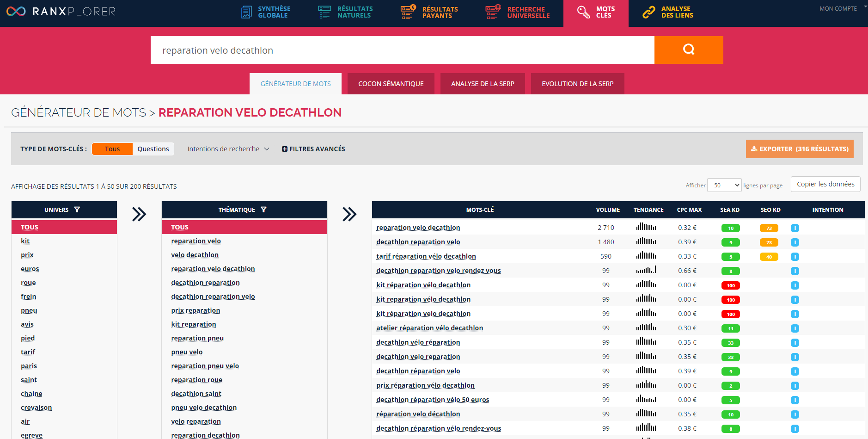Open keyword 'atelier réparation vélo decathlon'
Viewport: 868px width, 439px height.
(x=430, y=328)
